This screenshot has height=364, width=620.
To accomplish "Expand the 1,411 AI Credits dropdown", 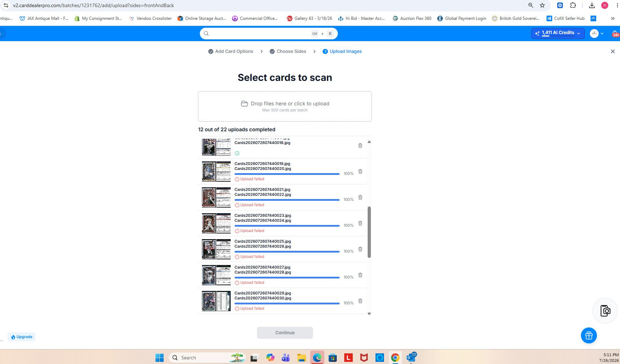I will coord(558,33).
